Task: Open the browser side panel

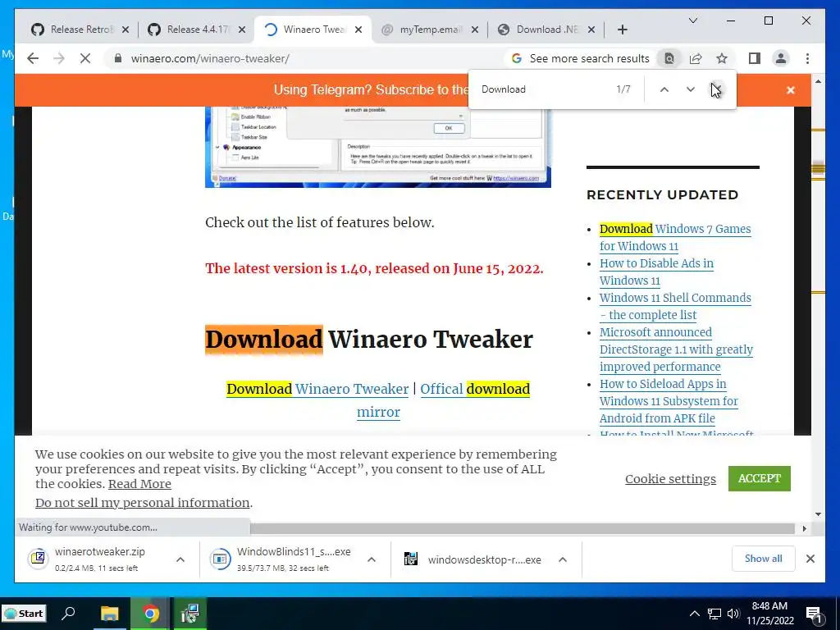Action: click(755, 58)
